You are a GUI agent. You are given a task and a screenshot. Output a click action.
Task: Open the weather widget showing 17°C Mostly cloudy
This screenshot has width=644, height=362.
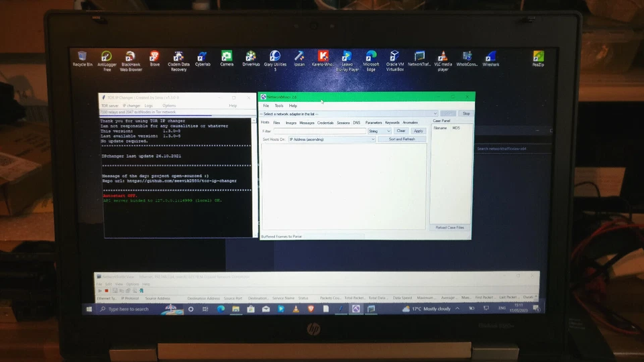427,308
